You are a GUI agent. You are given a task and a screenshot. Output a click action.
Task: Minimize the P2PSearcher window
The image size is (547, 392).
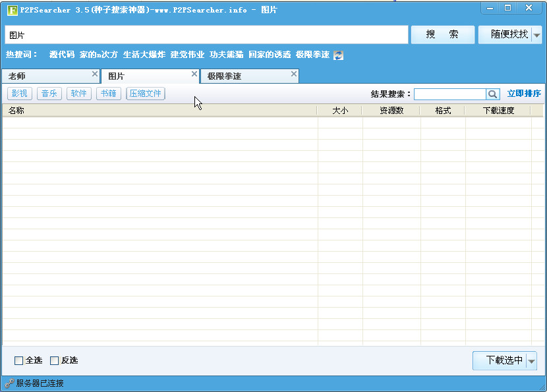(x=490, y=8)
